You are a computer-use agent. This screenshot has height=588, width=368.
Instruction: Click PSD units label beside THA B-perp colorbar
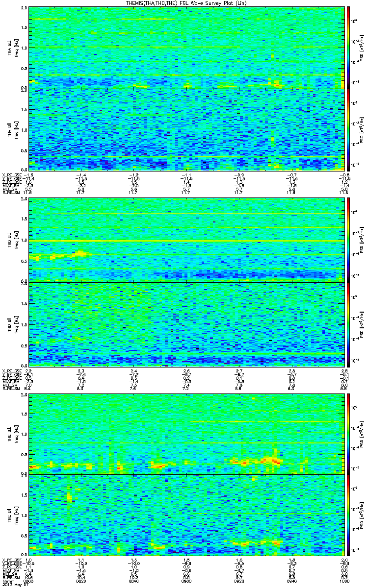point(362,48)
